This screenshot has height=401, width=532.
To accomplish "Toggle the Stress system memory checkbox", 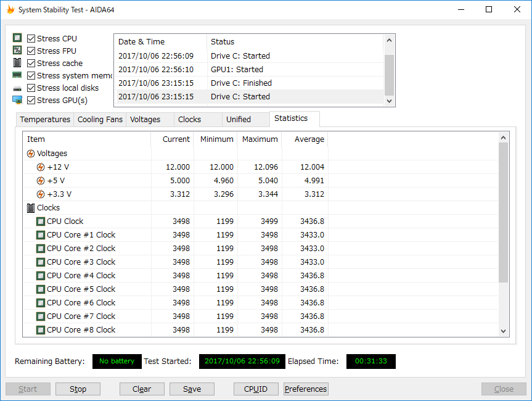I will (x=31, y=75).
